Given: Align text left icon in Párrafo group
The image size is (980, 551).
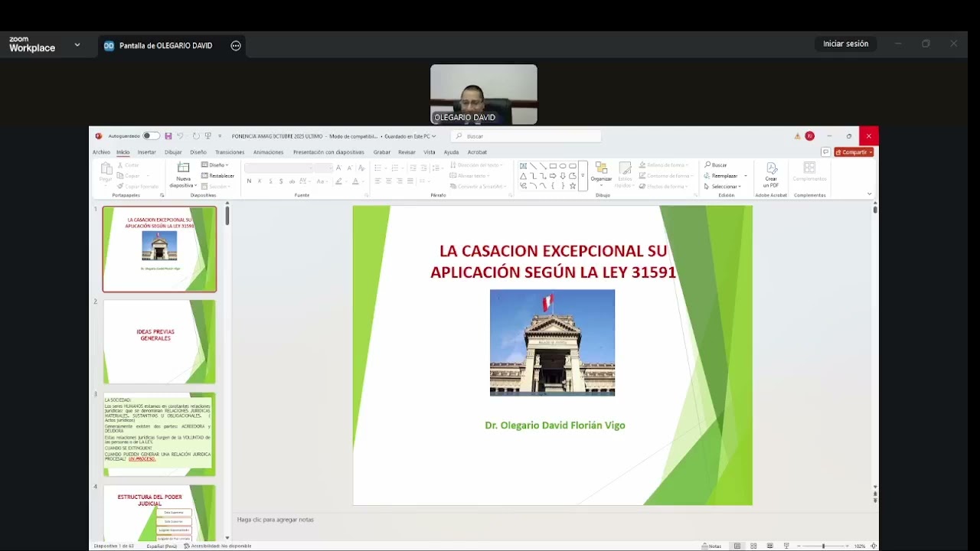Looking at the screenshot, I should (377, 181).
